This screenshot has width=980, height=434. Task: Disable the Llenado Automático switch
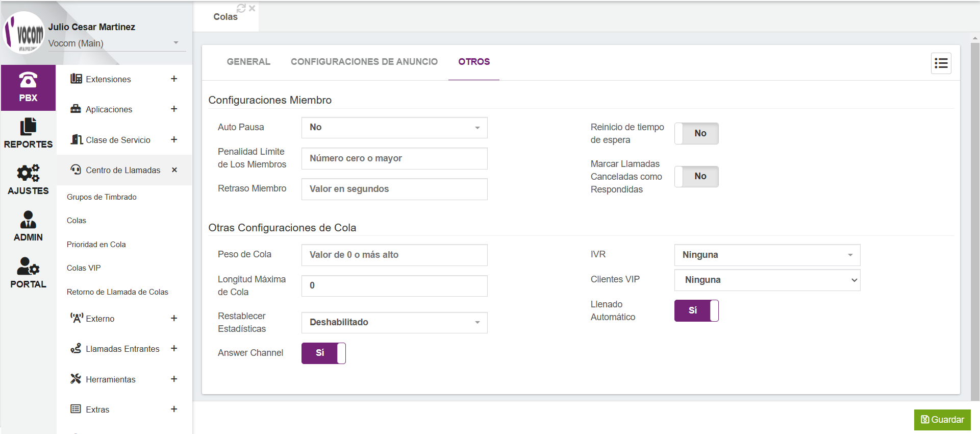[x=696, y=310]
